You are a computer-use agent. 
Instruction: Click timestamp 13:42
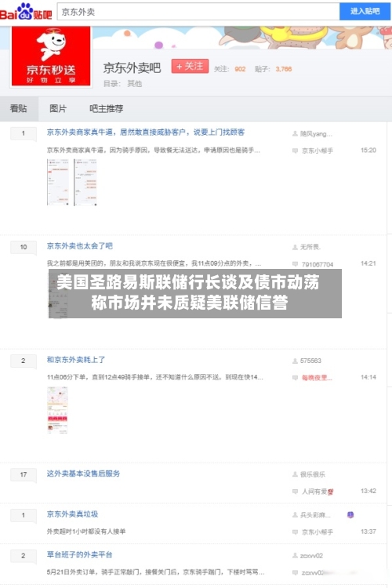click(368, 492)
